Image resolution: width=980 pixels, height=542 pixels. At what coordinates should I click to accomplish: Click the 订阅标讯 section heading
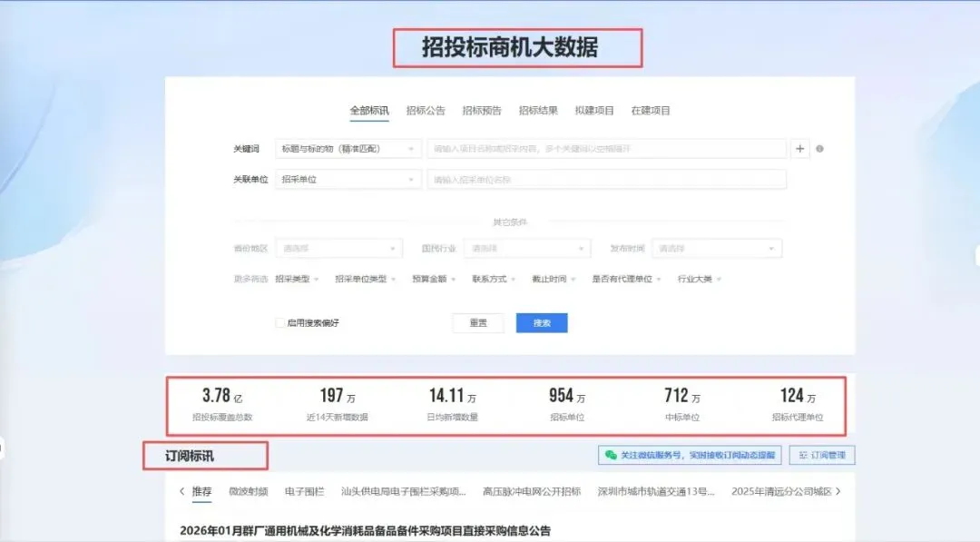pos(190,456)
